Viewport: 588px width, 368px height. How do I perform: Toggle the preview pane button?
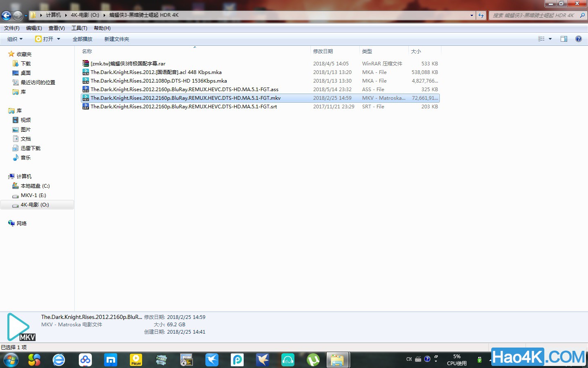564,39
